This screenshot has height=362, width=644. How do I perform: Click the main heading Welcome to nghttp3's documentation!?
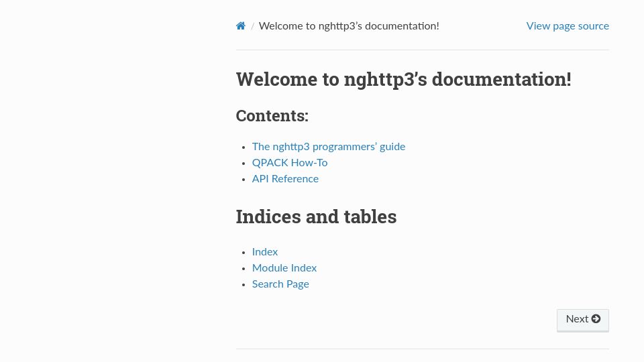[403, 79]
